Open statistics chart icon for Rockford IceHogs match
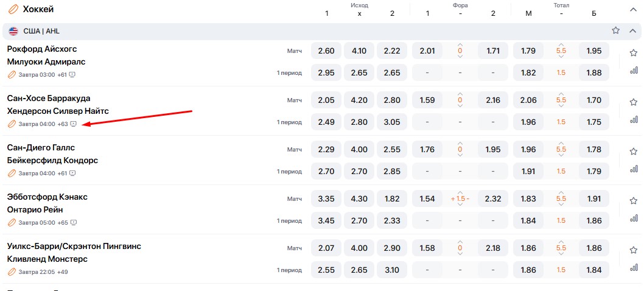Viewport: 644px width, 291px height. coord(633,70)
